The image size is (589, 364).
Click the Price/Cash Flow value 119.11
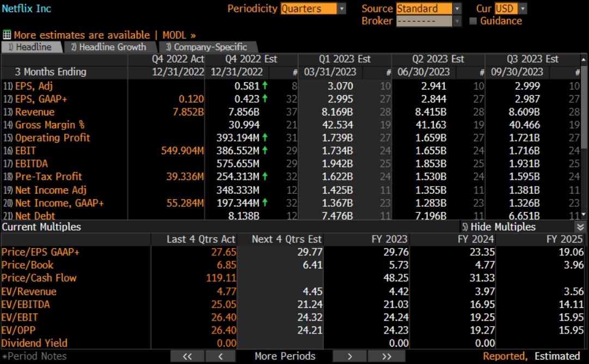click(221, 278)
